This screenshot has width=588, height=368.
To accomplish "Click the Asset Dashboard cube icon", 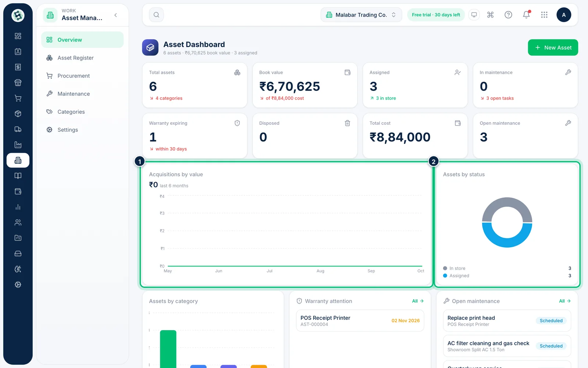I will pos(150,47).
